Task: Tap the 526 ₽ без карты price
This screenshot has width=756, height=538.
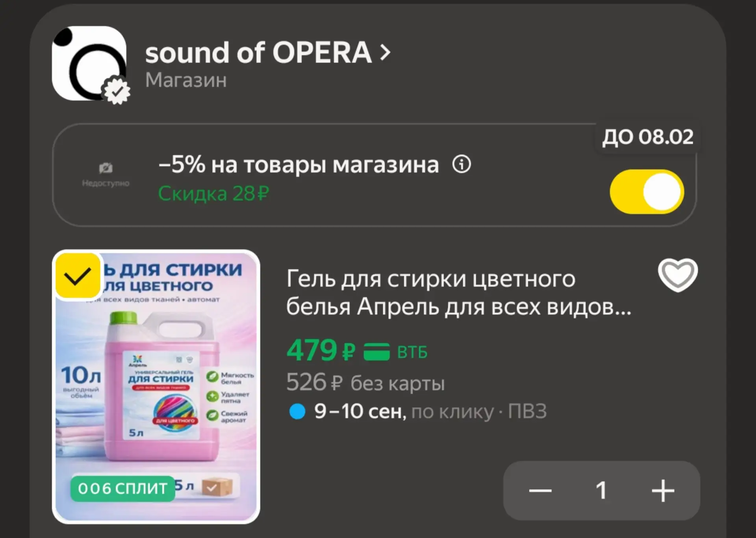Action: 365,382
